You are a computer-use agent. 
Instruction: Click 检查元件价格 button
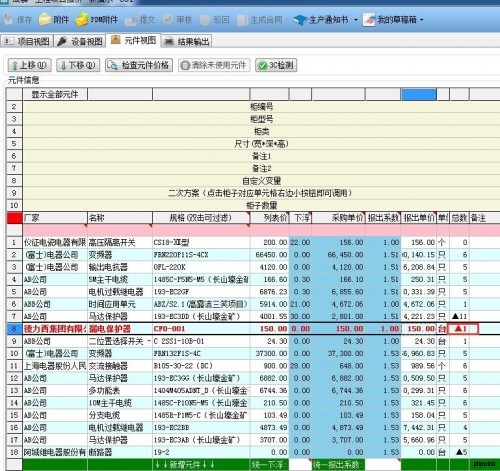click(x=139, y=65)
